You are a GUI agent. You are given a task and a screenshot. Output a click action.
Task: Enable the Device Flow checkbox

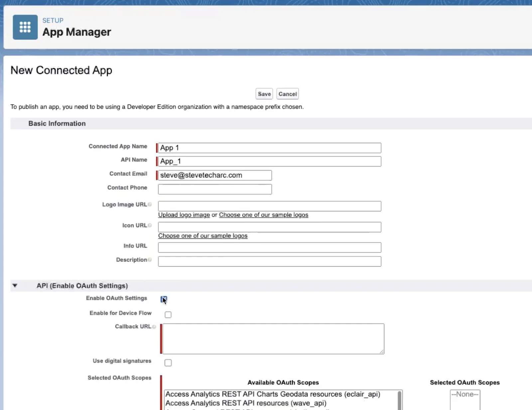pos(168,314)
